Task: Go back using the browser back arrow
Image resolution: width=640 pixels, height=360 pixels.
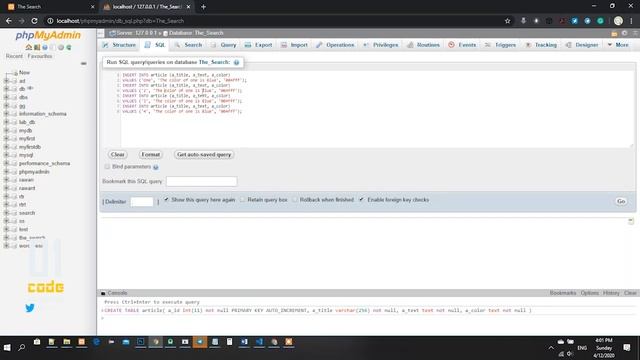Action: (9, 21)
